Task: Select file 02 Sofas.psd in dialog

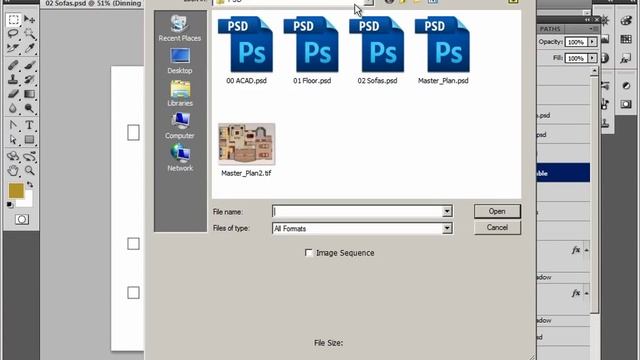Action: point(377,51)
